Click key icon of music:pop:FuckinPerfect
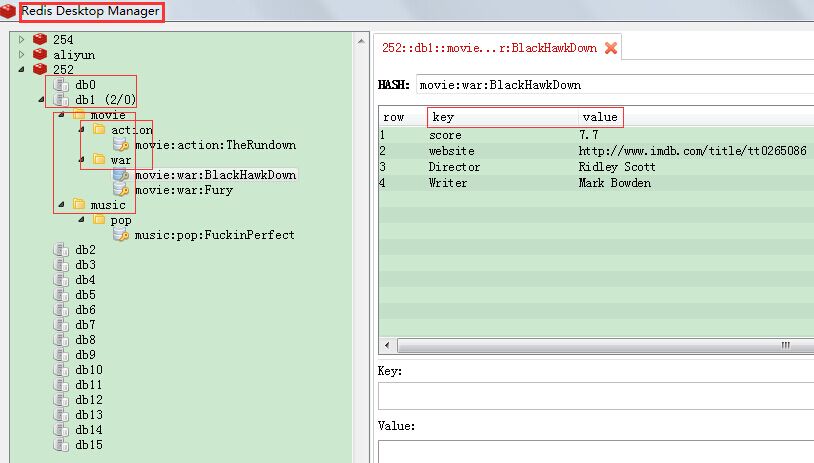The image size is (814, 463). tap(120, 235)
